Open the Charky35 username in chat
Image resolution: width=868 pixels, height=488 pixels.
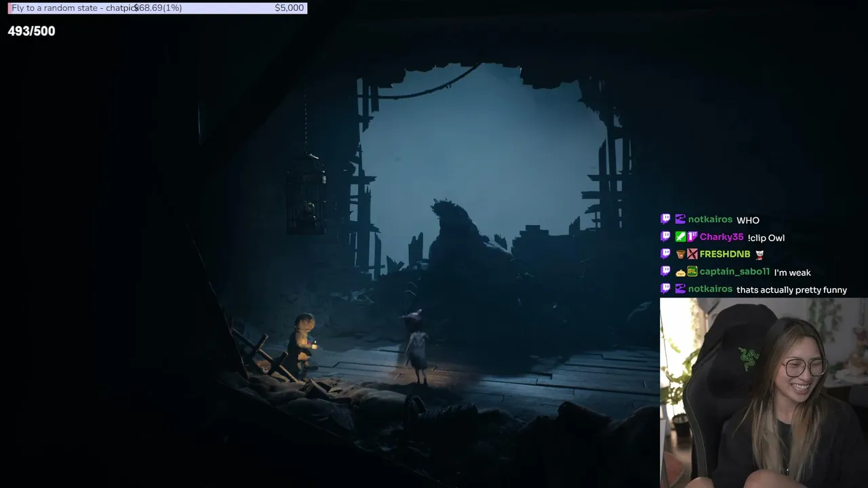click(722, 237)
